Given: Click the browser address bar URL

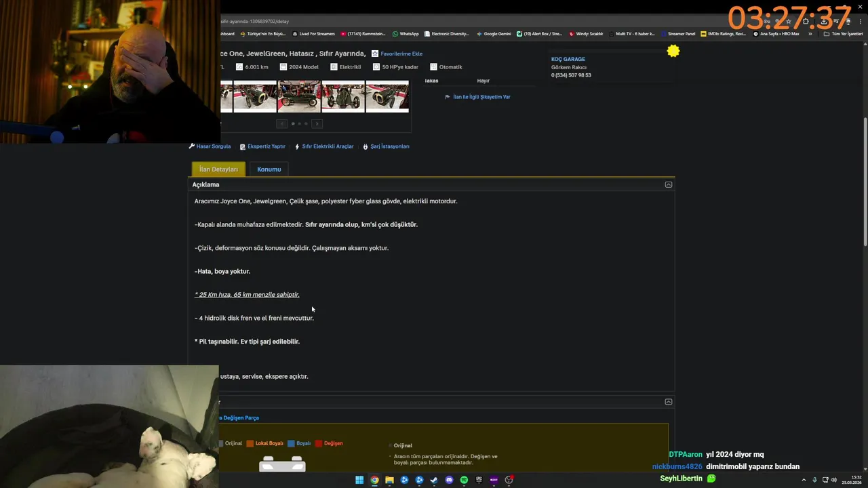Looking at the screenshot, I should click(254, 21).
